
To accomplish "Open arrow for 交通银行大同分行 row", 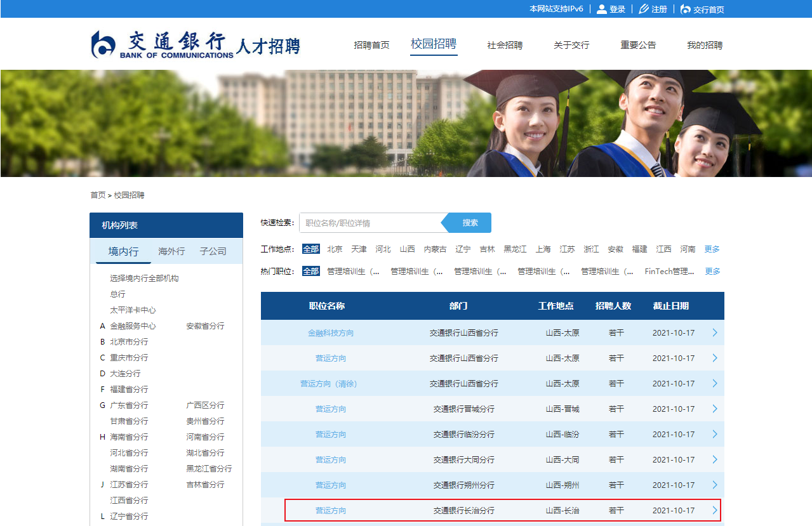I will click(715, 459).
